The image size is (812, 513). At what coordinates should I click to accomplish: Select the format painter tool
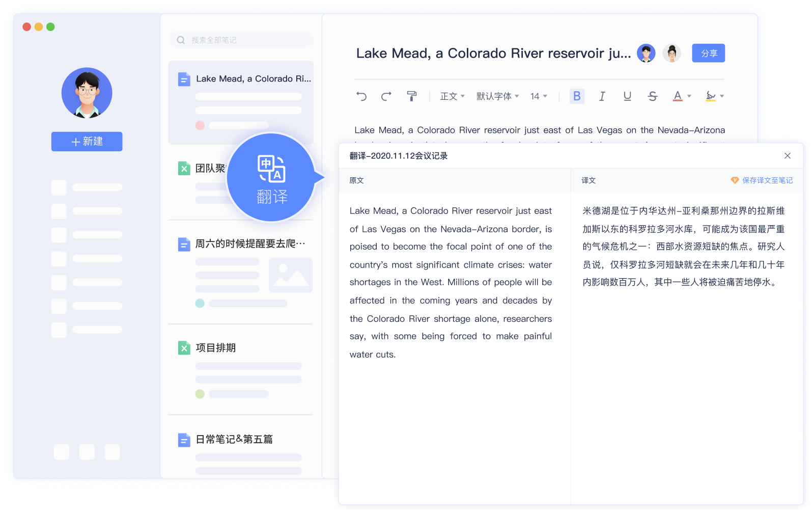[412, 96]
